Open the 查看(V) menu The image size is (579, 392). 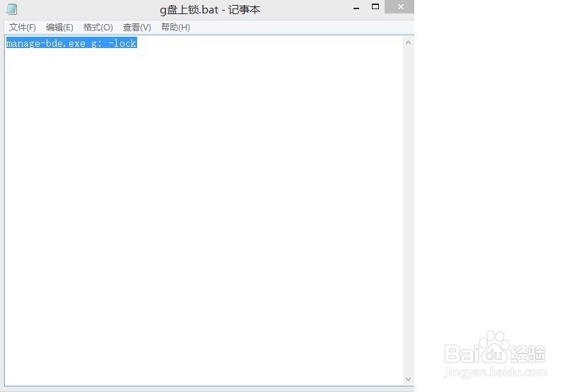coord(136,28)
